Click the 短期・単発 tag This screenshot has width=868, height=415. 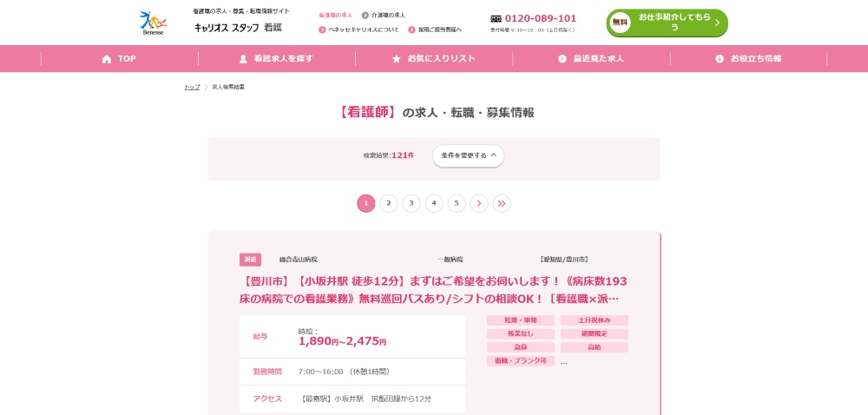pos(520,320)
